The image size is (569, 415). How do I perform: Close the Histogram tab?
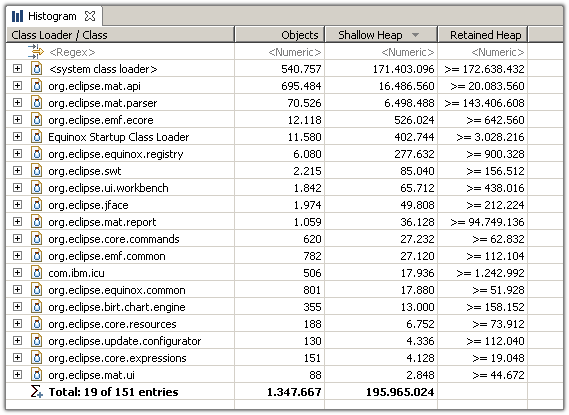coord(90,16)
